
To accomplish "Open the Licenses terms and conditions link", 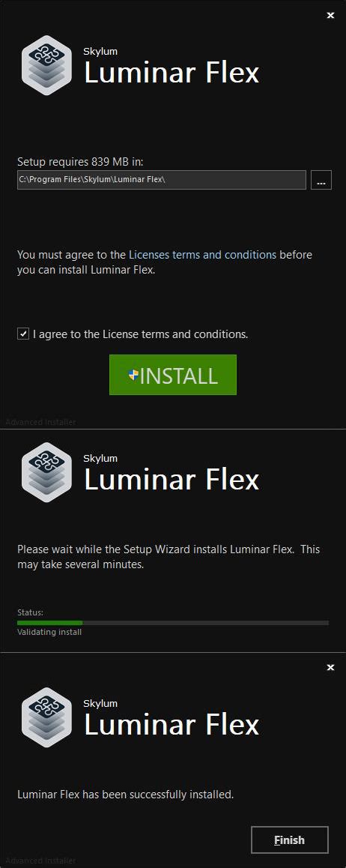I will click(202, 255).
